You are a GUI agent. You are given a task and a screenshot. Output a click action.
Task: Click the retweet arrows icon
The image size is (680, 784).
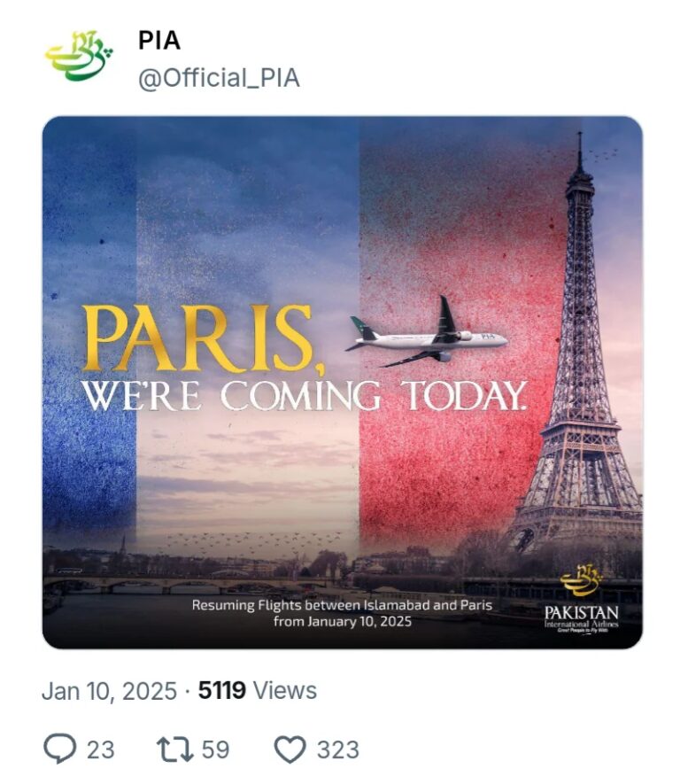click(174, 749)
